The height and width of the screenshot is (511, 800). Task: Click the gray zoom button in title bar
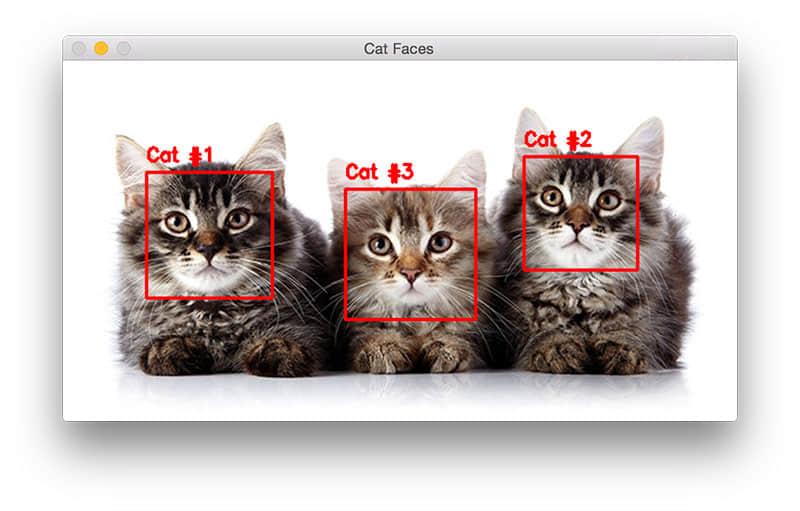click(123, 48)
